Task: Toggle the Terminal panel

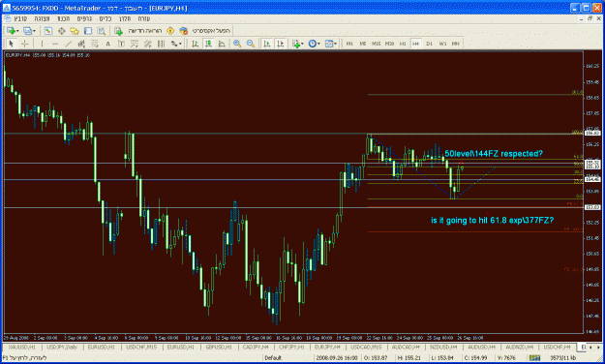Action: click(x=88, y=30)
